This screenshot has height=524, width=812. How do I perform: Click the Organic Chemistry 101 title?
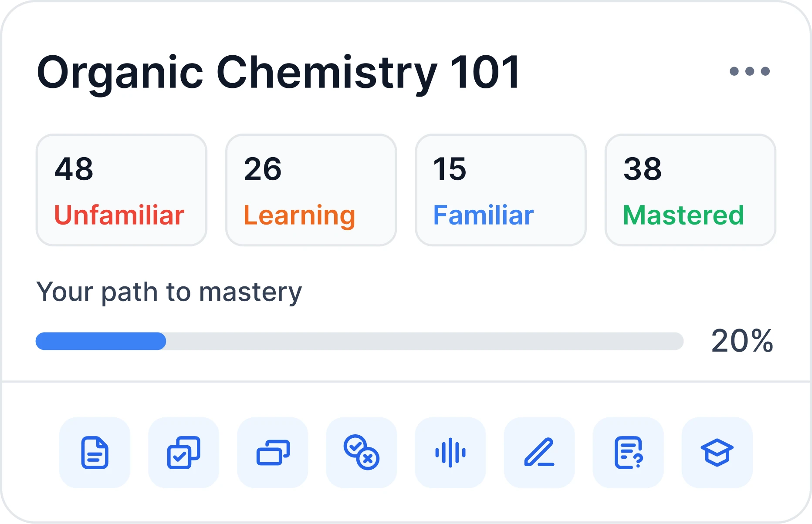point(279,73)
